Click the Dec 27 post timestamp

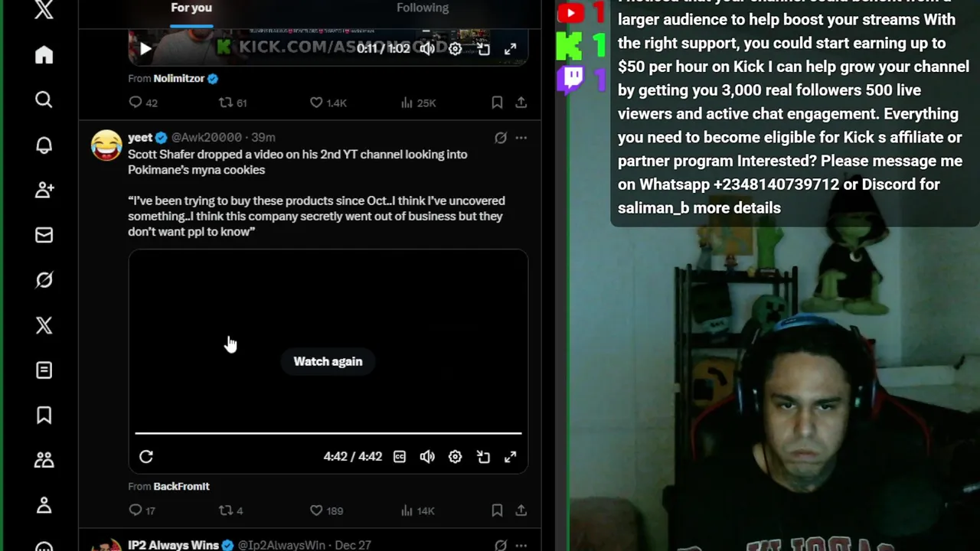pyautogui.click(x=353, y=545)
